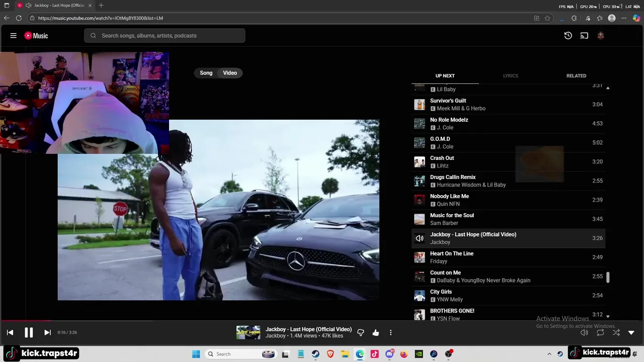The height and width of the screenshot is (362, 644).
Task: Open more options for playing song
Action: pyautogui.click(x=390, y=332)
